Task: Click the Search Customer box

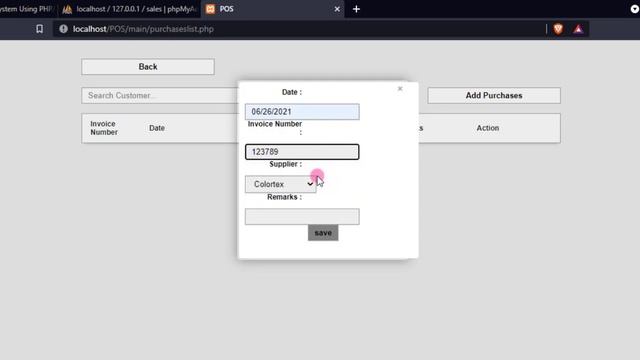Action: coord(160,96)
